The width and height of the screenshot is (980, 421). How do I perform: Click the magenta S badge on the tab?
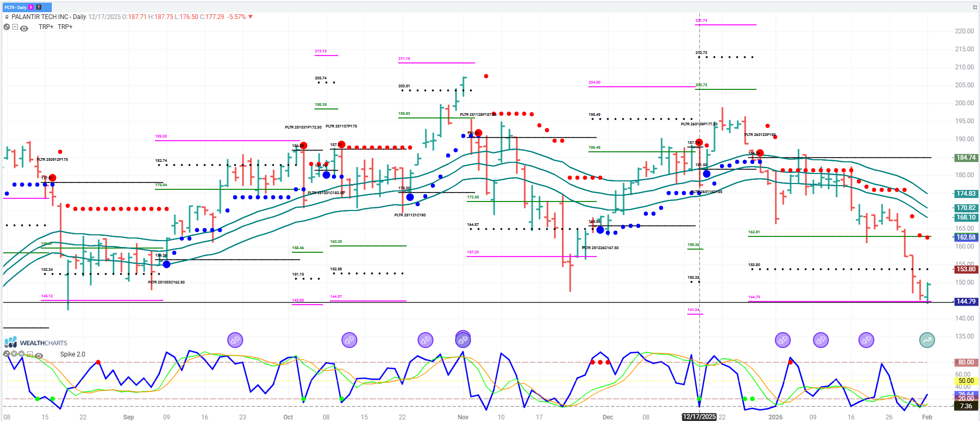click(31, 7)
